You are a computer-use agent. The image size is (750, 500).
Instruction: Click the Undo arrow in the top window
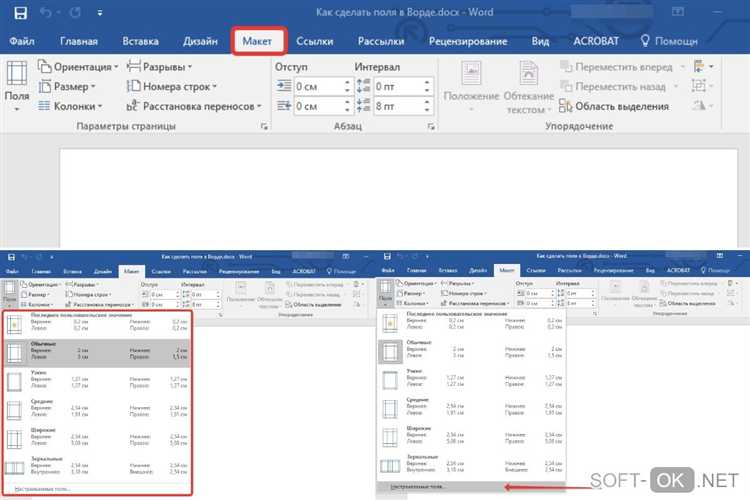tap(46, 13)
